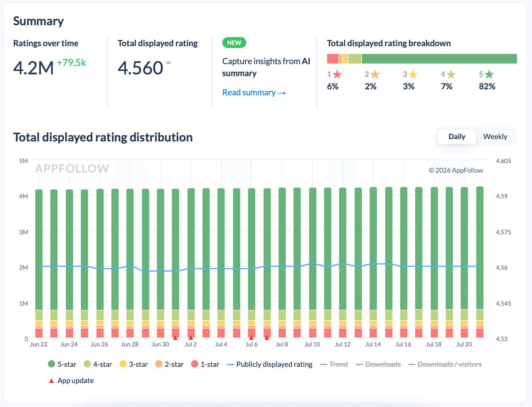Viewport: 532px width, 407px height.
Task: Click the green 5-star icon in breakdown
Action: tap(489, 74)
